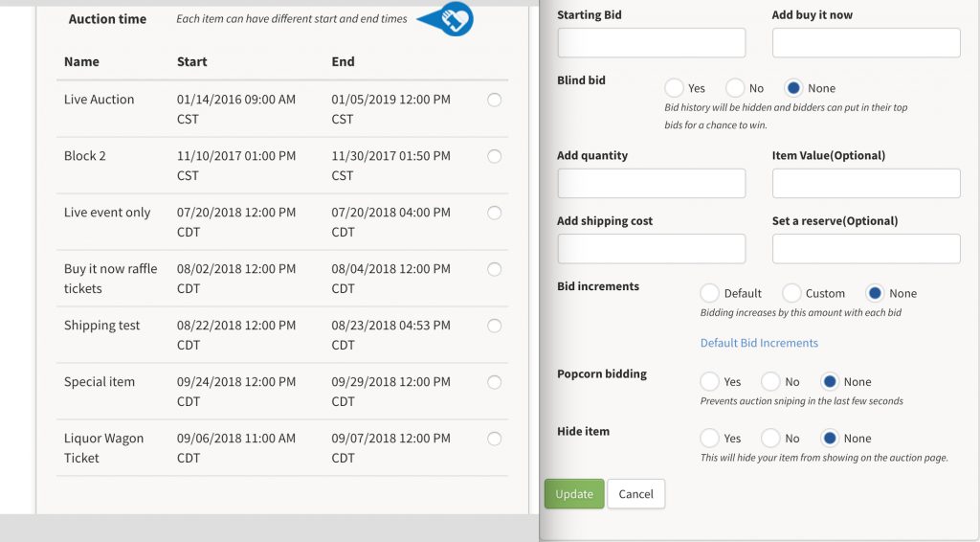The height and width of the screenshot is (542, 980).
Task: Click start time 01/14/2016 09:00 AM
Action: tap(236, 100)
